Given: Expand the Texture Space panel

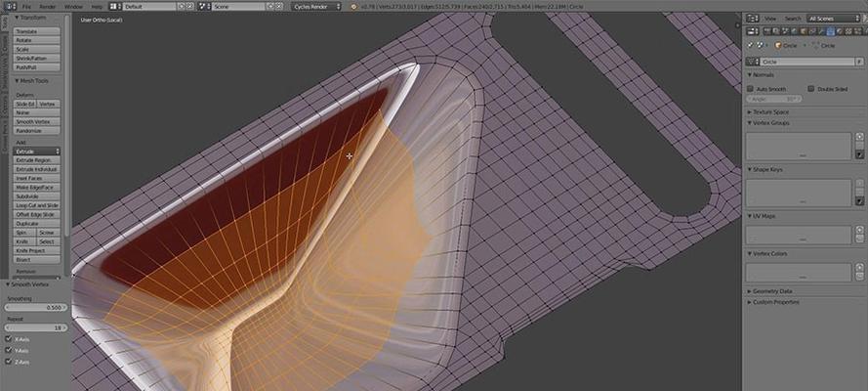Looking at the screenshot, I should tap(770, 111).
